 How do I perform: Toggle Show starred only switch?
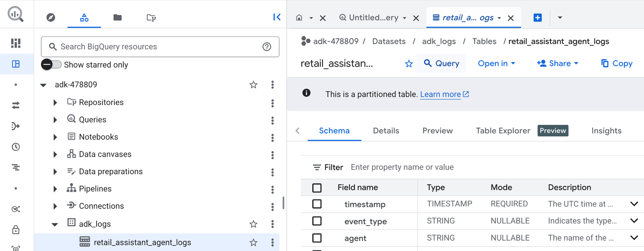coord(51,64)
